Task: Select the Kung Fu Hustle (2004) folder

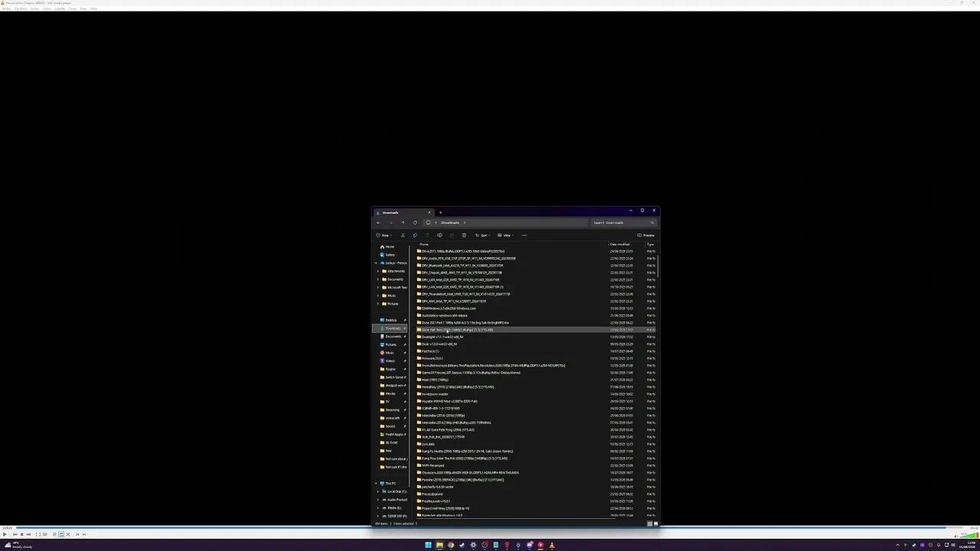Action: [x=465, y=452]
